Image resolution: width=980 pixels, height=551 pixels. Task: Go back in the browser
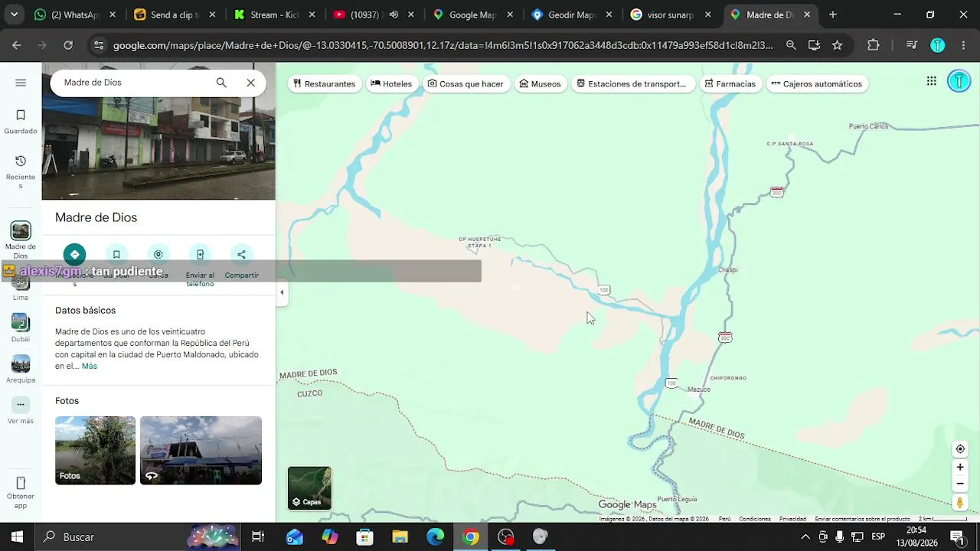(x=17, y=45)
